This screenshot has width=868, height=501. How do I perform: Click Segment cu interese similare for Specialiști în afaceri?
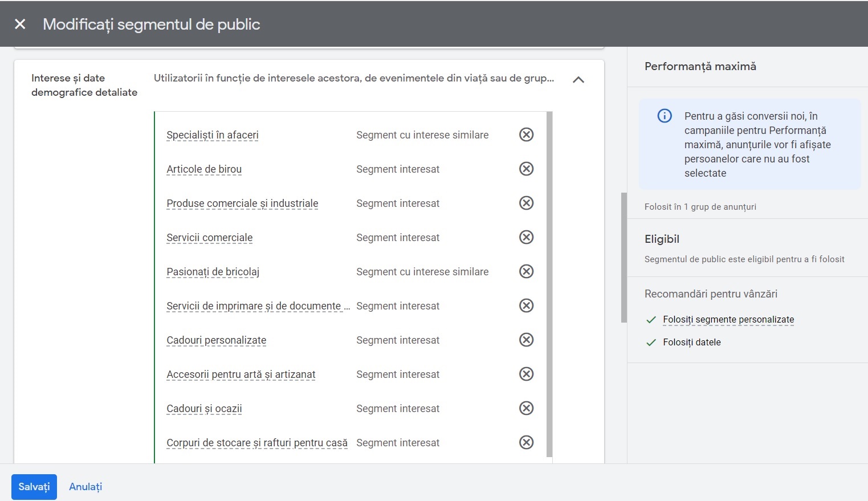(x=422, y=135)
